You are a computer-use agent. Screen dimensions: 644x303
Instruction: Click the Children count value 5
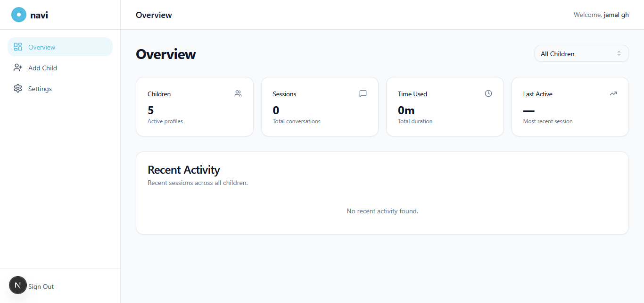(151, 110)
